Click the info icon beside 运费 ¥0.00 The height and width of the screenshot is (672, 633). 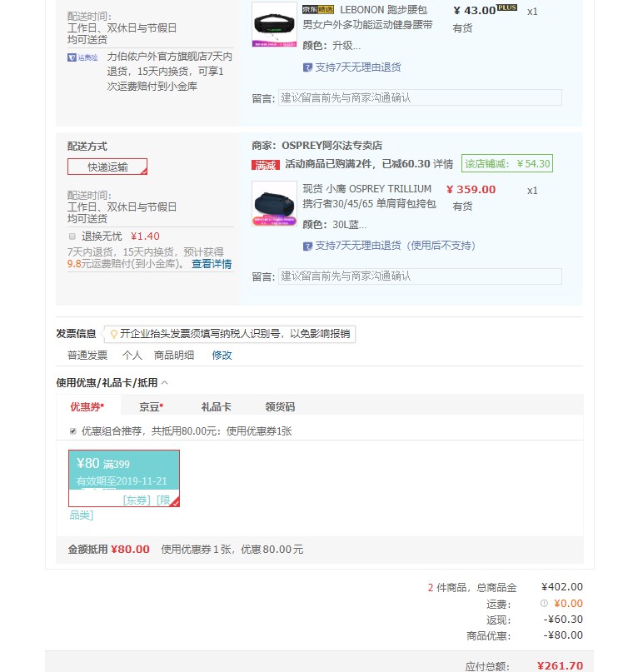click(544, 604)
